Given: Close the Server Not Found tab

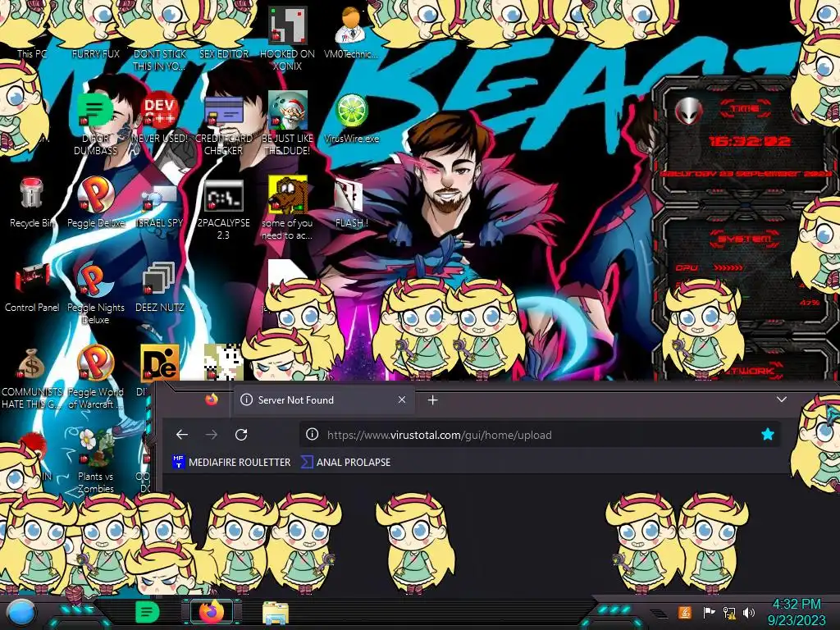Looking at the screenshot, I should click(402, 399).
